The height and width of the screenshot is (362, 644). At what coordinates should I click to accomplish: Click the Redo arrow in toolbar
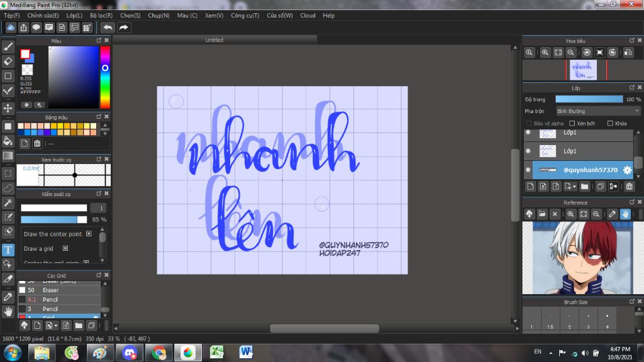click(x=123, y=28)
